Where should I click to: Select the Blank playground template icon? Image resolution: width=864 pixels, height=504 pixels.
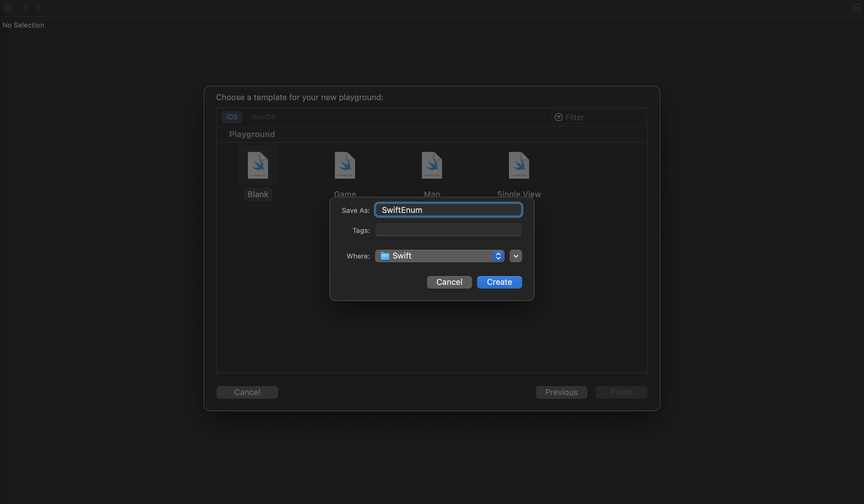258,165
